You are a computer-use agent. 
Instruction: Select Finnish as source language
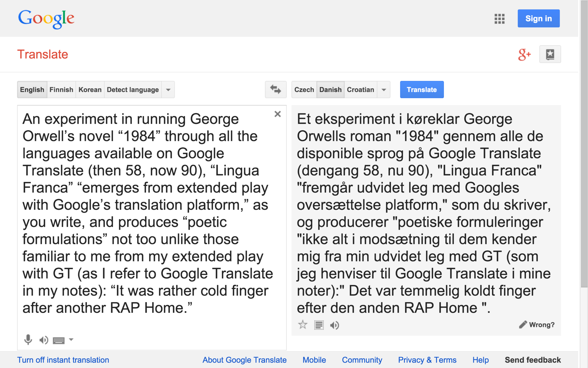pyautogui.click(x=61, y=90)
